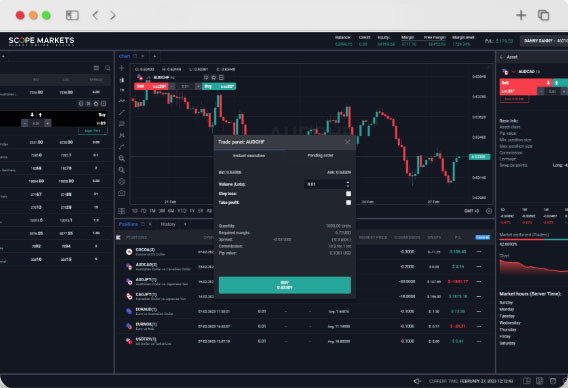Enable the Take profit checkbox
The width and height of the screenshot is (568, 388).
pyautogui.click(x=348, y=203)
